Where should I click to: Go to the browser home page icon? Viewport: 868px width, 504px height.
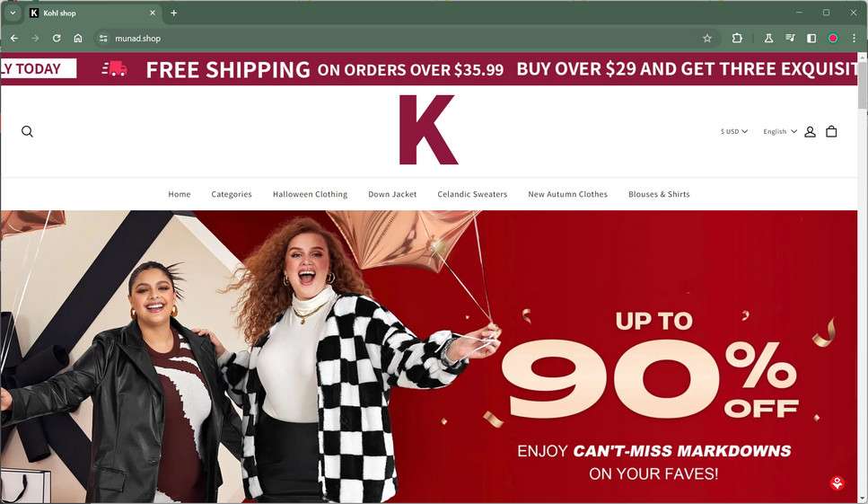click(78, 39)
